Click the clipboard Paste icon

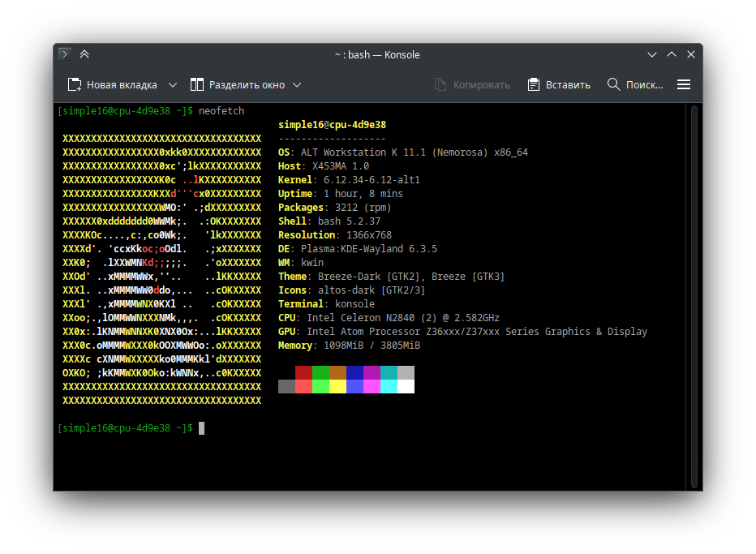click(x=534, y=84)
